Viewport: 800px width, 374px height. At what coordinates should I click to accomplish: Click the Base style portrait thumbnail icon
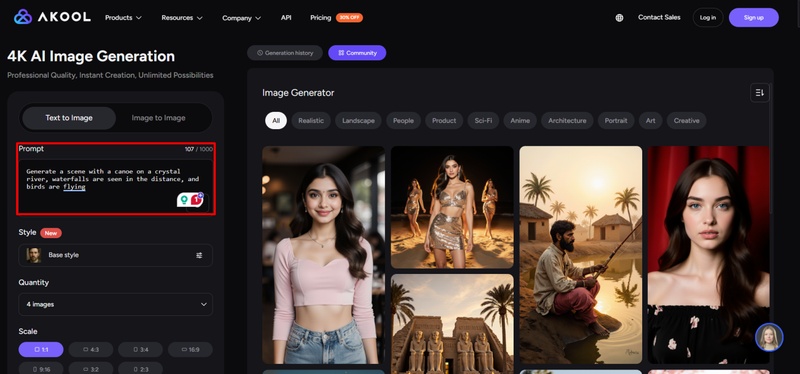point(34,255)
